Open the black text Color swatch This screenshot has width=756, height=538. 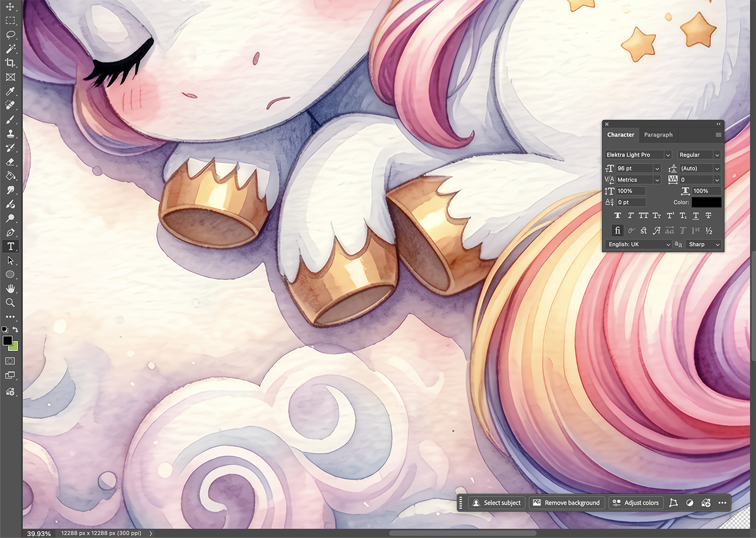pos(707,202)
